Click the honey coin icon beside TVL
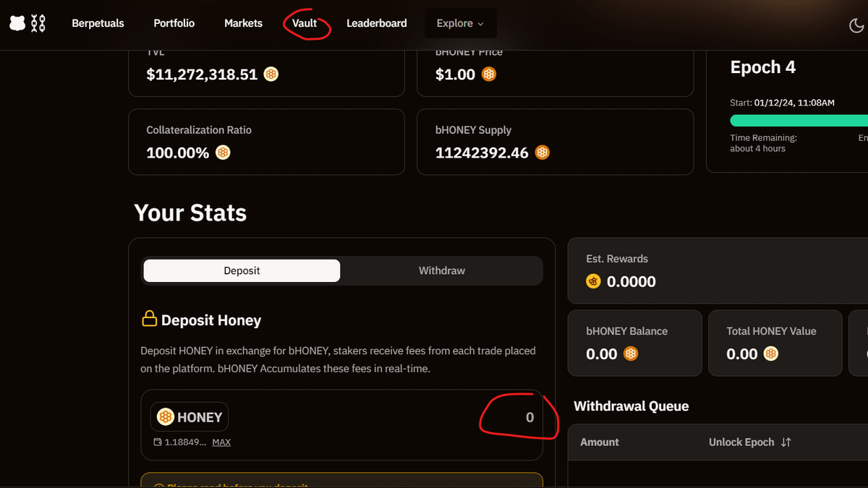868x488 pixels. (x=271, y=74)
